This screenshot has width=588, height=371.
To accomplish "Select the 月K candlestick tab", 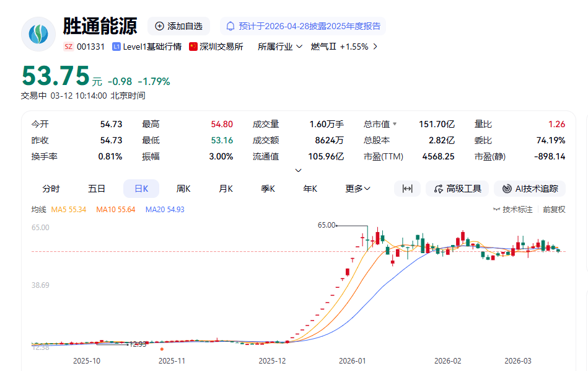I will 226,189.
